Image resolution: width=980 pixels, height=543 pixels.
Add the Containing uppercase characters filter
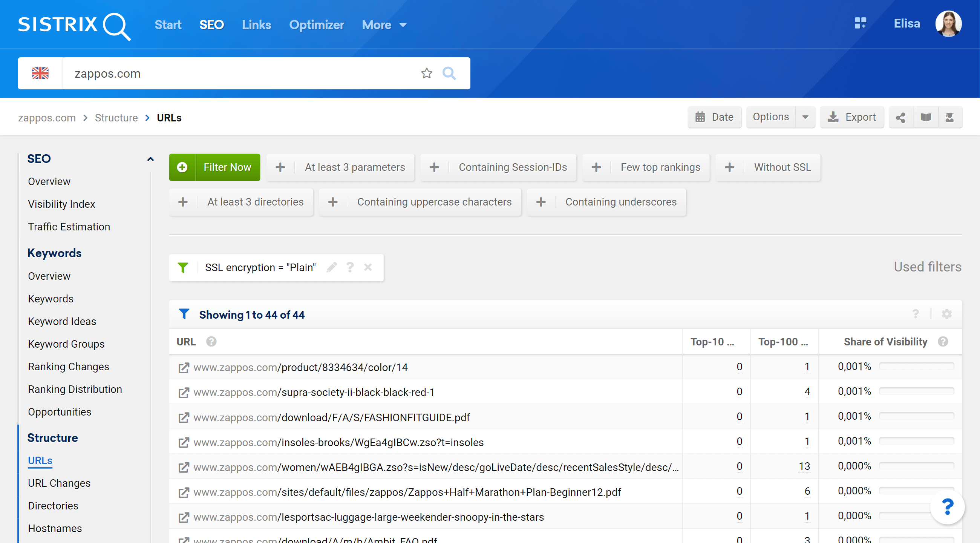point(420,202)
